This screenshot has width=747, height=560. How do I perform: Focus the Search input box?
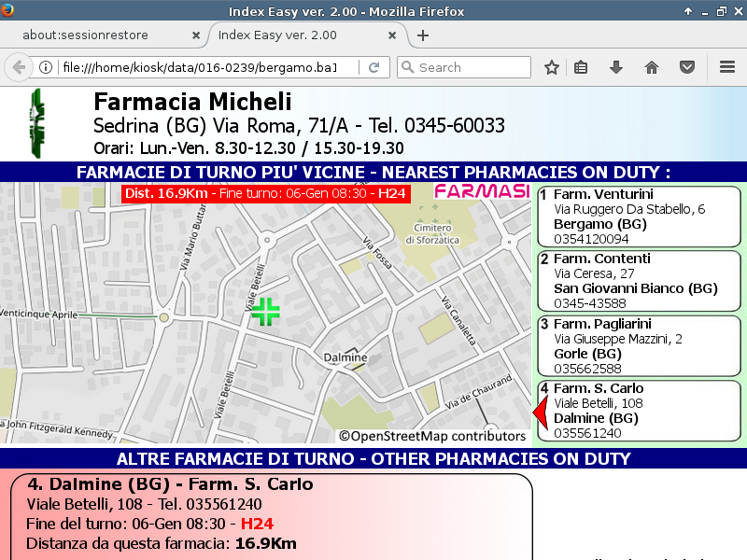tap(472, 67)
